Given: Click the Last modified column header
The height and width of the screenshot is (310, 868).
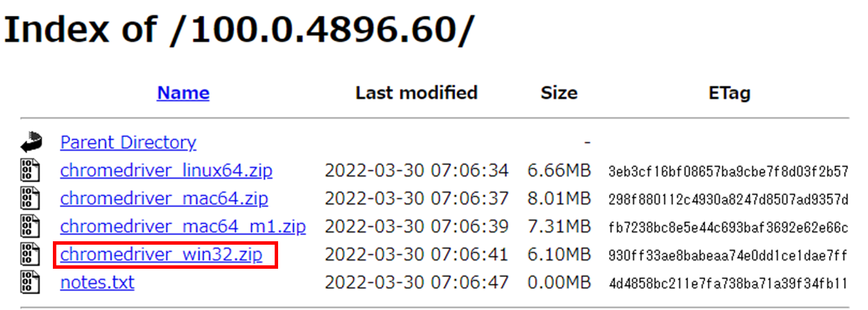Looking at the screenshot, I should click(416, 93).
